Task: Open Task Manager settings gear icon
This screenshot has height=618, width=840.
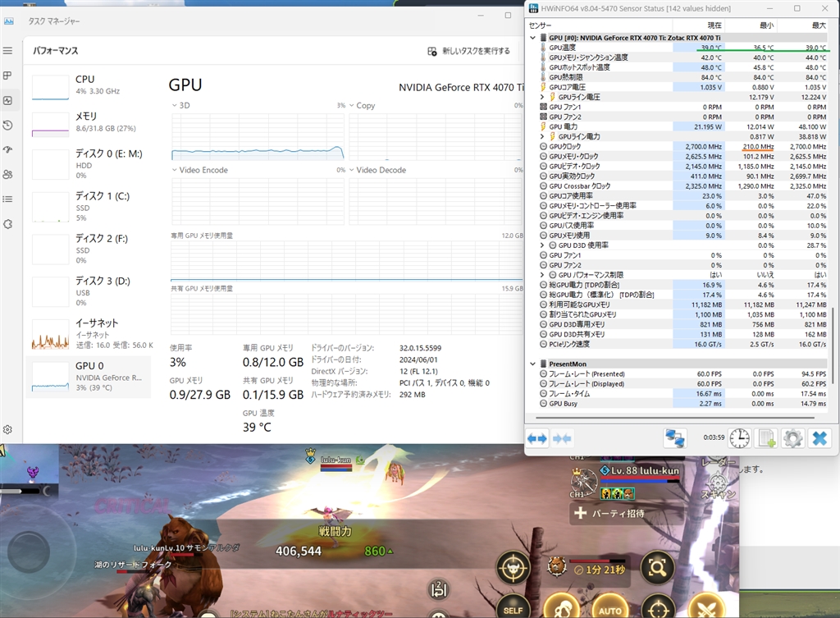Action: click(7, 429)
